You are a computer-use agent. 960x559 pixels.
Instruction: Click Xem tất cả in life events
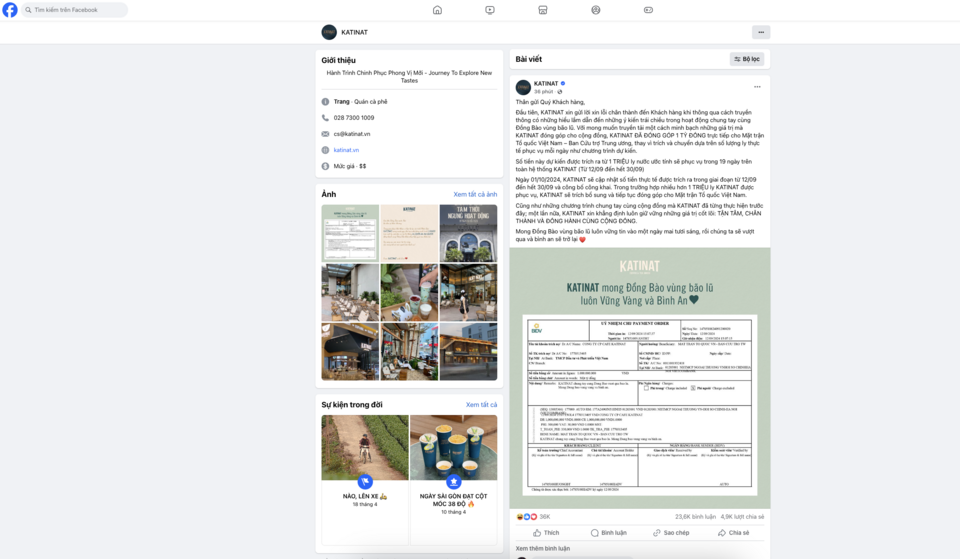coord(481,405)
